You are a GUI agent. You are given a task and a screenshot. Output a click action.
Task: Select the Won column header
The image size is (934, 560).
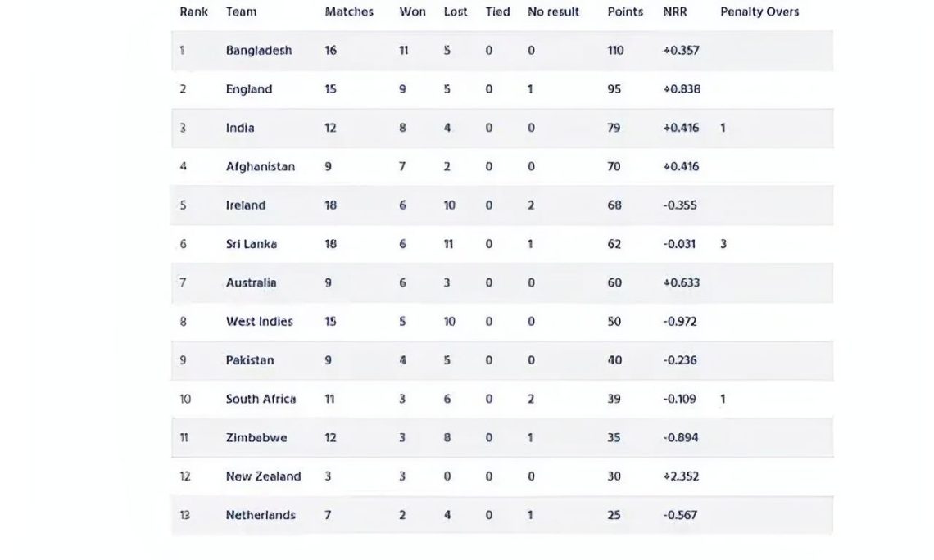[x=412, y=12]
